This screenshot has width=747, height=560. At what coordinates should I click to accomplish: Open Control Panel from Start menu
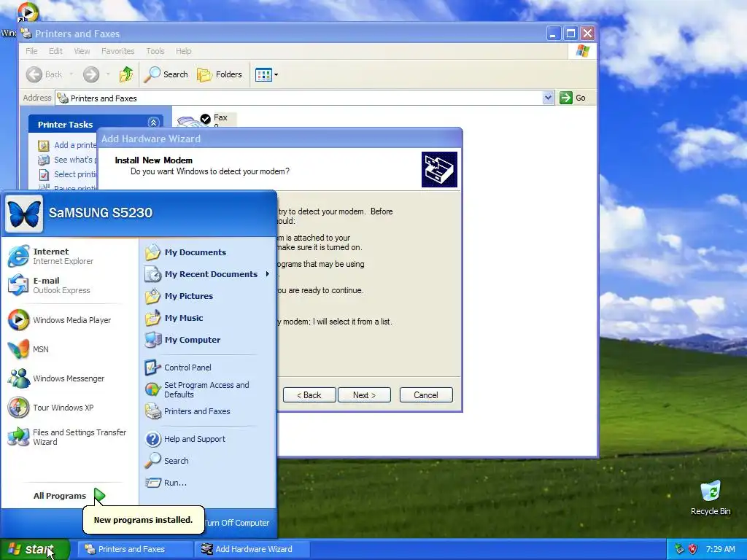[178, 367]
